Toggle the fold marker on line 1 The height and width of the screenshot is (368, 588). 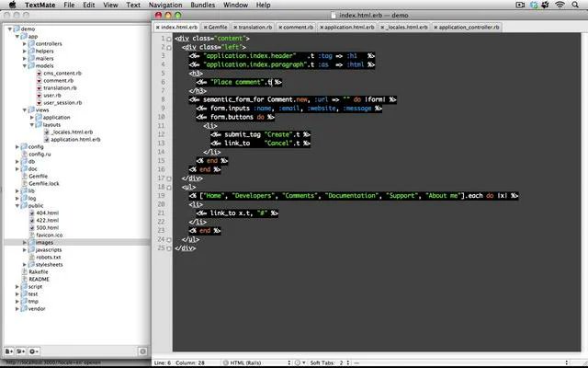(169, 39)
